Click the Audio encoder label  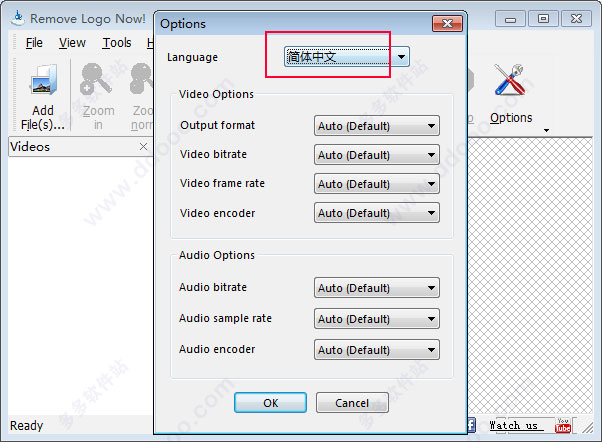pos(217,349)
